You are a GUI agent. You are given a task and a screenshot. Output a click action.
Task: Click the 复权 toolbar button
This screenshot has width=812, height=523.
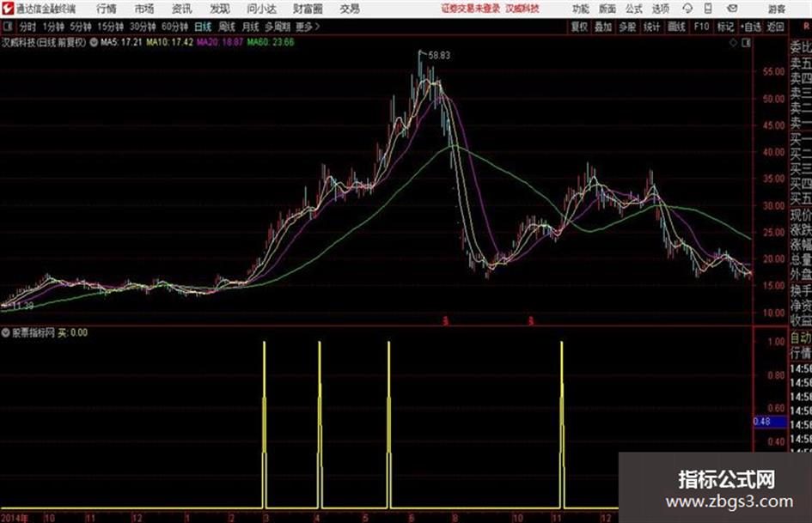(x=579, y=27)
